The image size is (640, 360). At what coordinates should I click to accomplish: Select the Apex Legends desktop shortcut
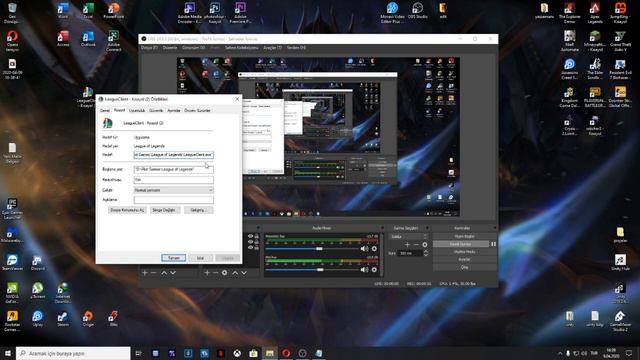click(x=595, y=13)
